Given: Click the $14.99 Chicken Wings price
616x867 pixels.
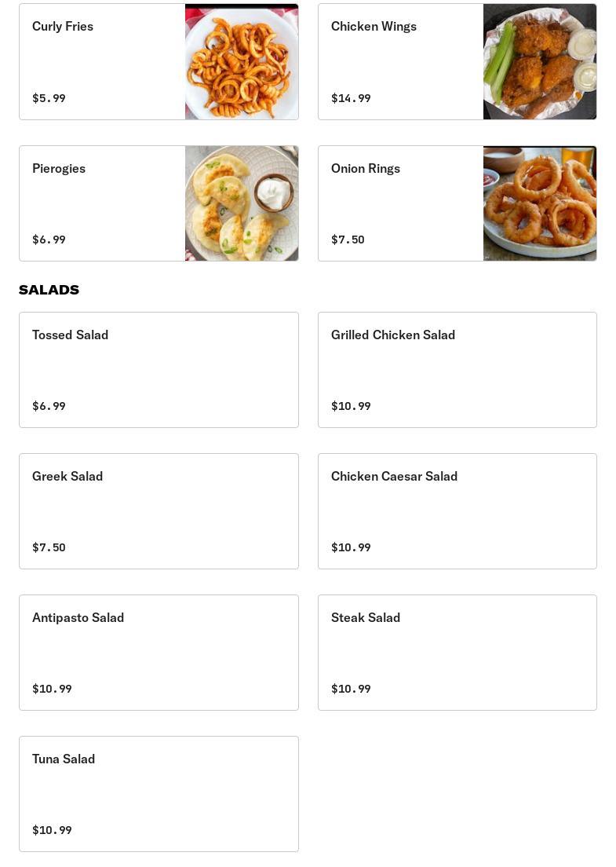Looking at the screenshot, I should pos(351,98).
